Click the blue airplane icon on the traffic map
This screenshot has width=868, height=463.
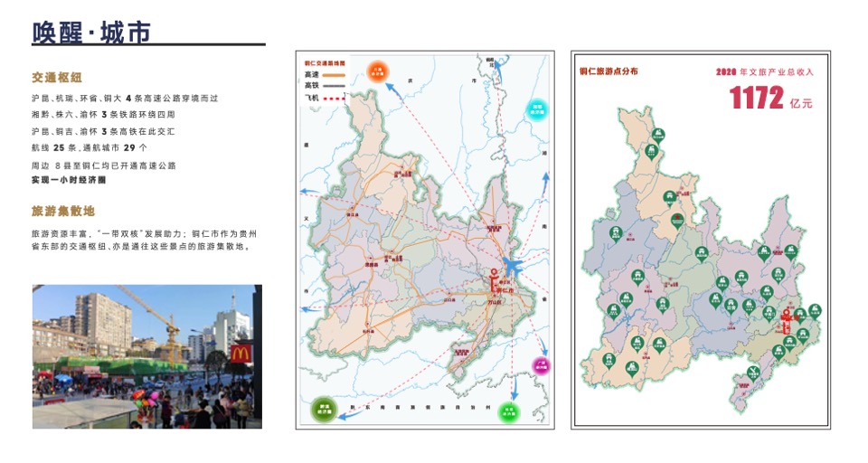pos(512,268)
